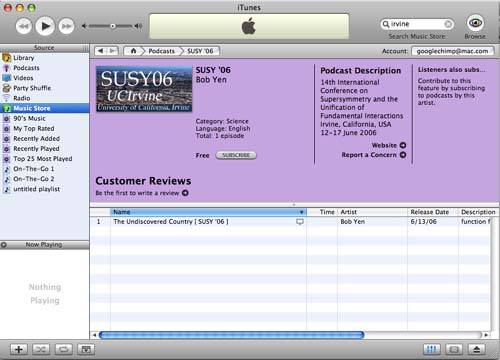Click the Previous track rewind button

point(24,26)
